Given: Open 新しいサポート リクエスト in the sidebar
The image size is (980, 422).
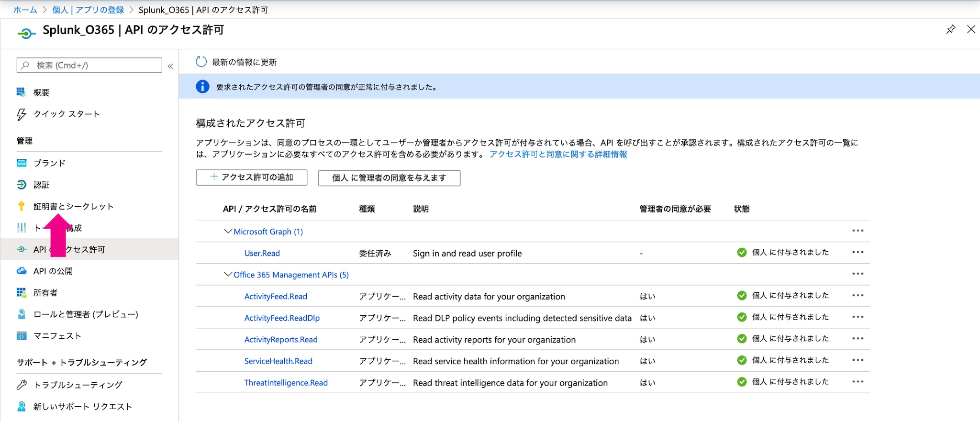Looking at the screenshot, I should click(x=82, y=406).
